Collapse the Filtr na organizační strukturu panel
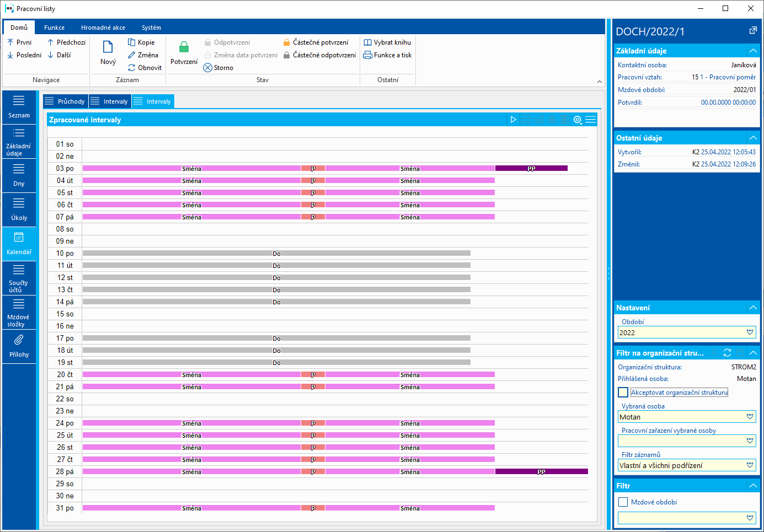The width and height of the screenshot is (764, 532). 753,353
